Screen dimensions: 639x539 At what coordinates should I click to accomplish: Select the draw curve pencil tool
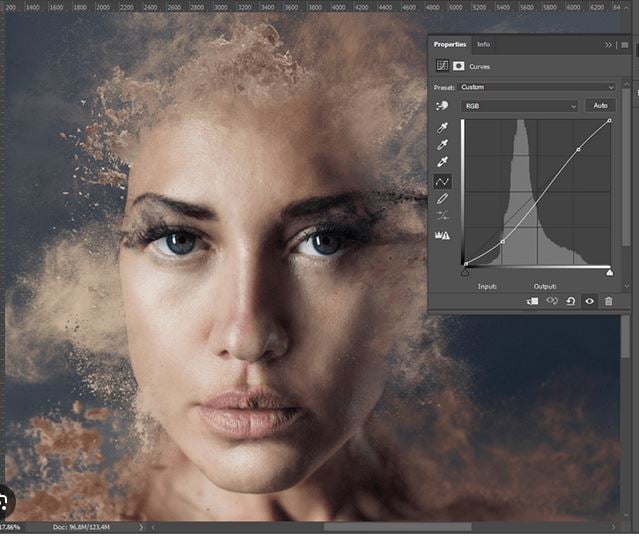point(442,199)
